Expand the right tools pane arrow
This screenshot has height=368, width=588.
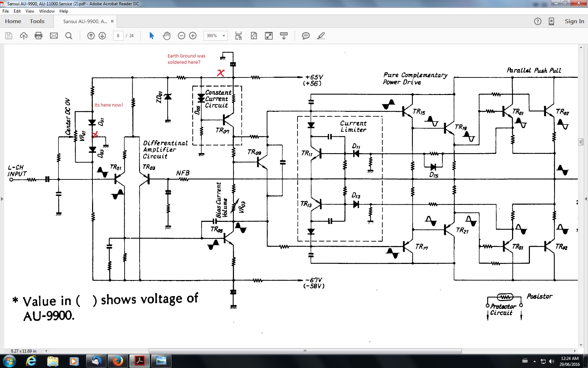pyautogui.click(x=586, y=199)
